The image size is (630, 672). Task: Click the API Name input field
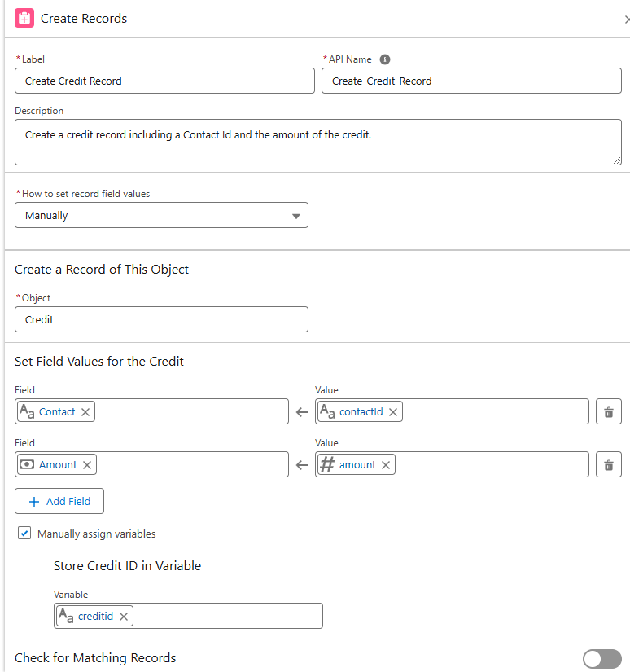click(470, 81)
